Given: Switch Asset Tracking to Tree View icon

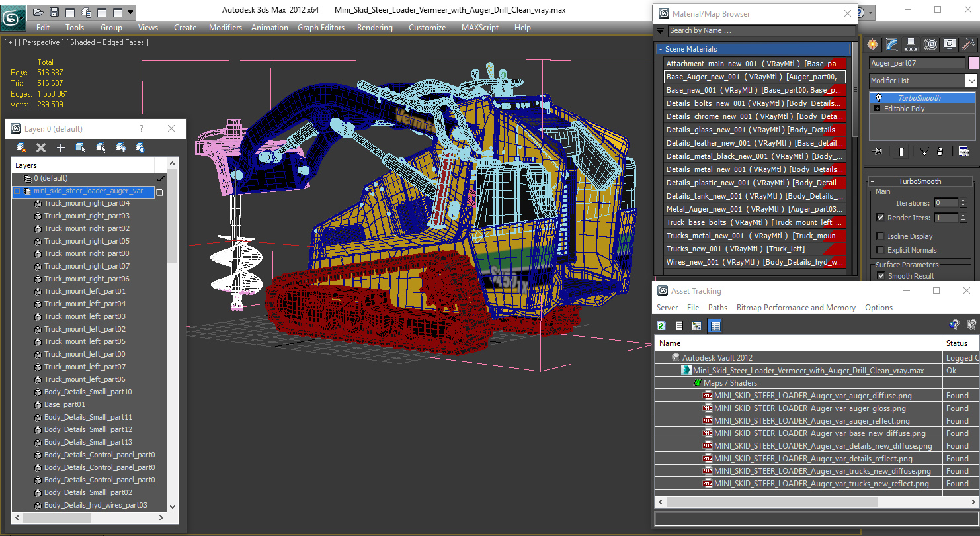Looking at the screenshot, I should click(x=696, y=325).
